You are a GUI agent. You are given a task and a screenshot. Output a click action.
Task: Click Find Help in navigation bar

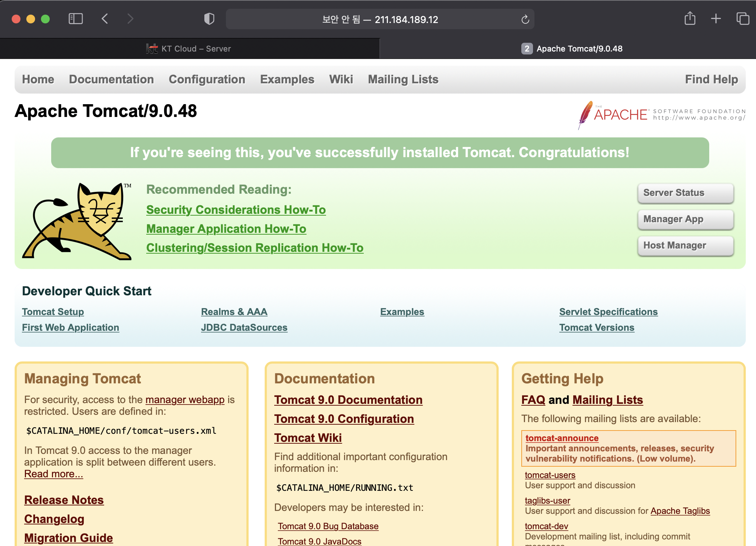tap(711, 79)
